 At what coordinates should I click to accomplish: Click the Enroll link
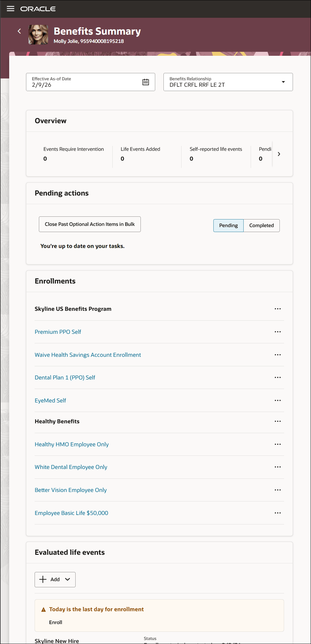(x=56, y=622)
